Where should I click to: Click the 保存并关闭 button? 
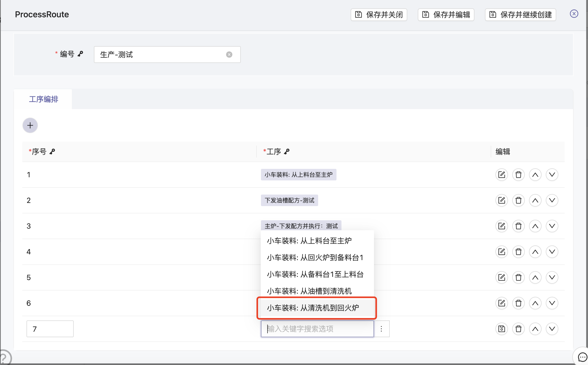click(379, 15)
